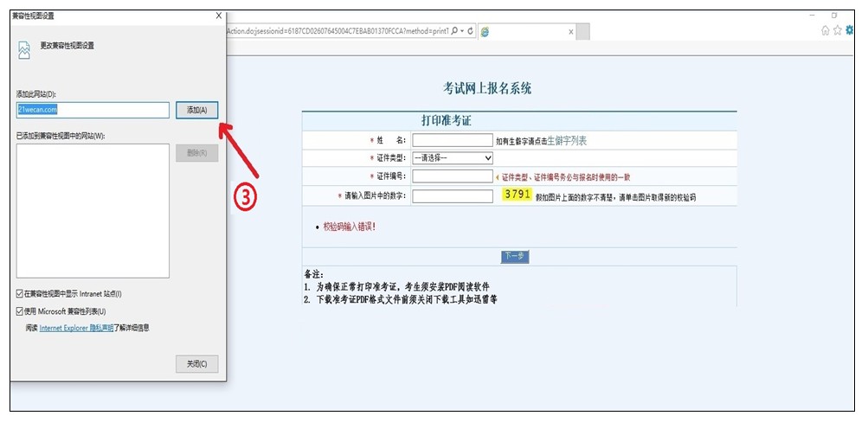Screen dimensions: 868x435
Task: Go to the browser home icon
Action: [826, 30]
